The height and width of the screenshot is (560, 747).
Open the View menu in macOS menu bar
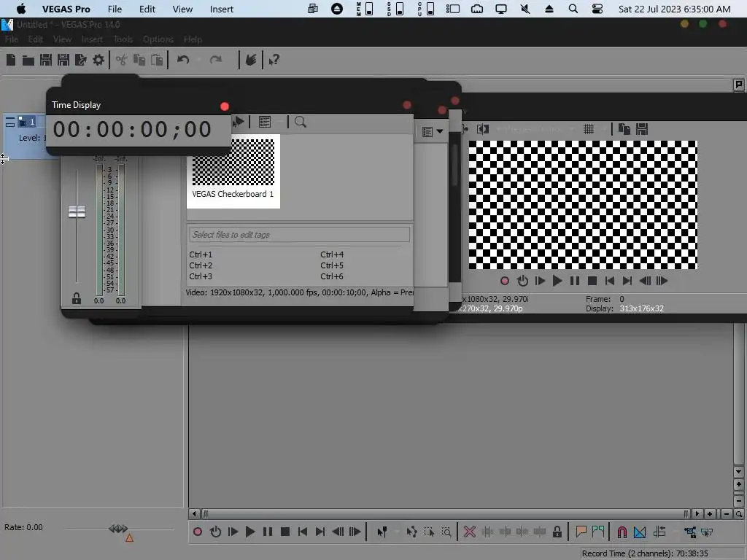(x=182, y=9)
